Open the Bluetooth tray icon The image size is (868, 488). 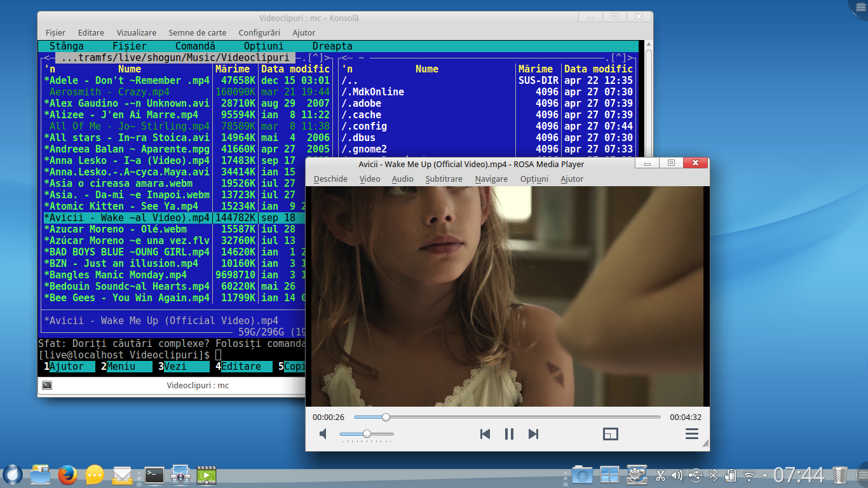point(713,475)
